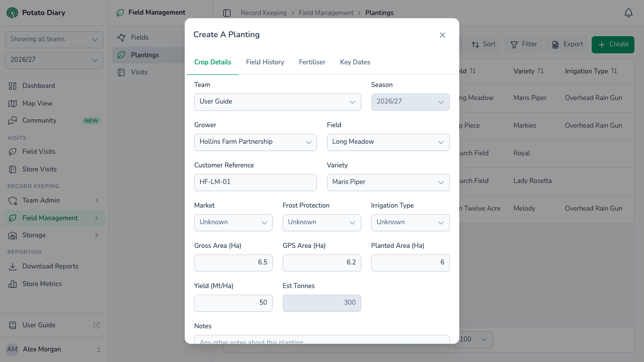The height and width of the screenshot is (362, 644).
Task: Open the Filter options
Action: pos(524,44)
